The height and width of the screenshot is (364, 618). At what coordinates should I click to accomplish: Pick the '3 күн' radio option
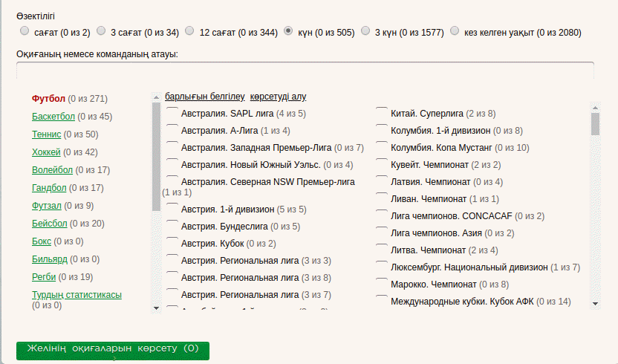click(x=365, y=31)
